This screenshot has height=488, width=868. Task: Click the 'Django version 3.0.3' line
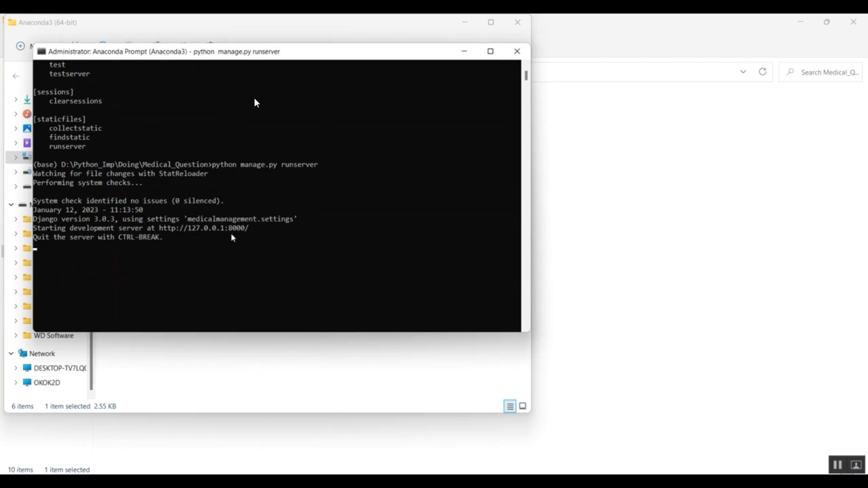pyautogui.click(x=165, y=219)
